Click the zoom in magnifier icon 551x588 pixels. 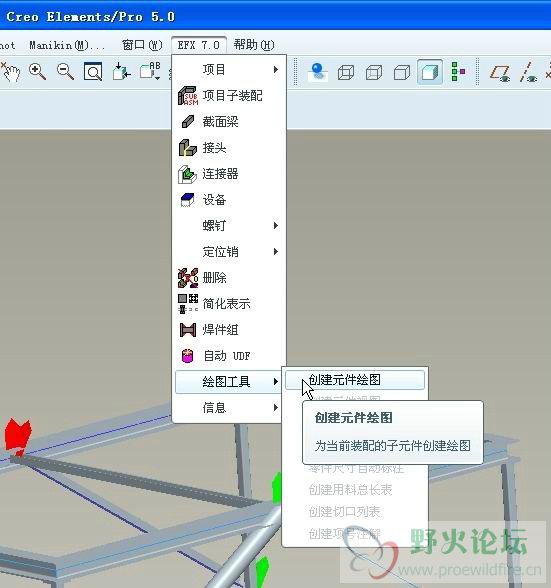pyautogui.click(x=38, y=72)
